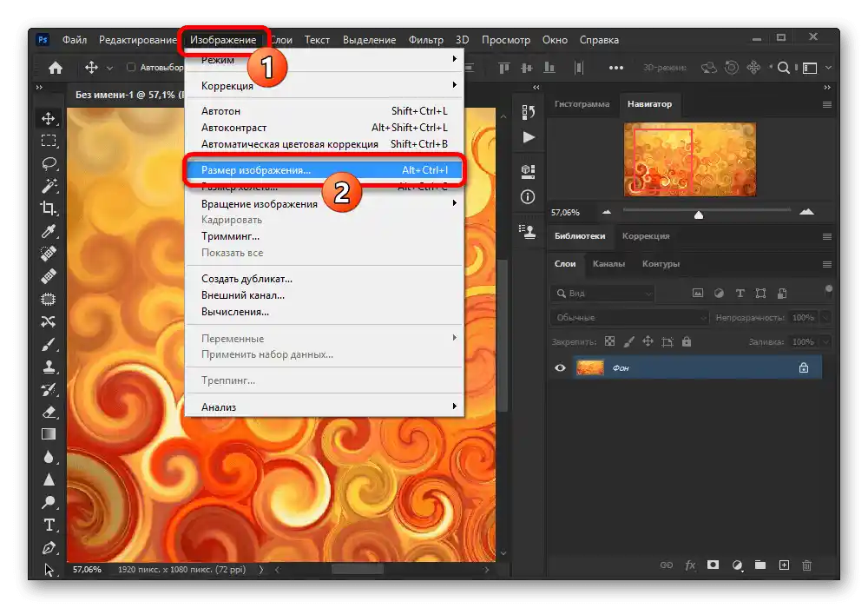Screen dimensions: 868x608
Task: Open the Info panel icon
Action: (x=528, y=196)
